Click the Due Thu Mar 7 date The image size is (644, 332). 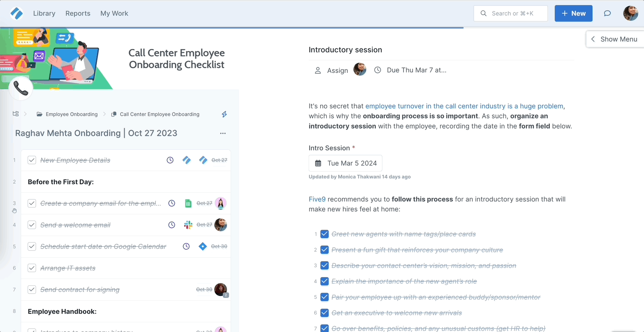[417, 70]
